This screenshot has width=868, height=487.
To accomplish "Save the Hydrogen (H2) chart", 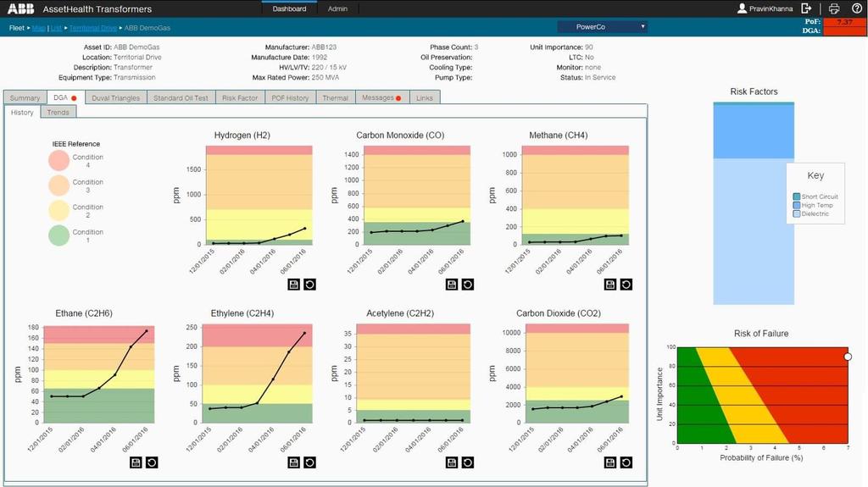I will pyautogui.click(x=294, y=285).
